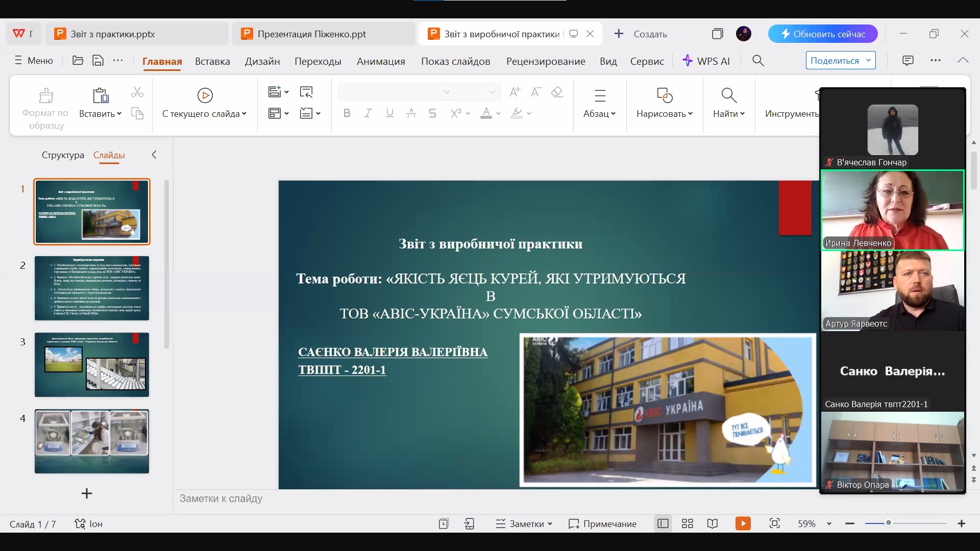Expand the Вставить dropdown
This screenshot has height=551, width=980.
click(x=119, y=114)
